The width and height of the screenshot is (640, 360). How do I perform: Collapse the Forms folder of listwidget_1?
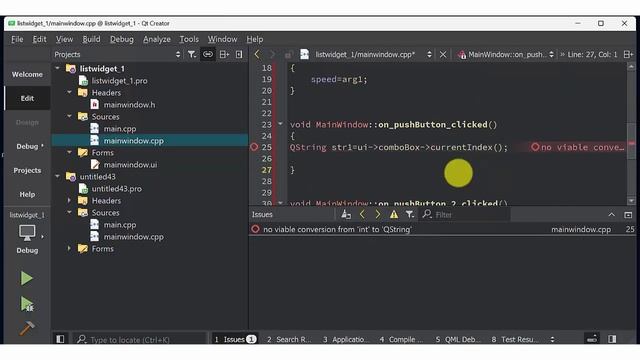(x=69, y=152)
